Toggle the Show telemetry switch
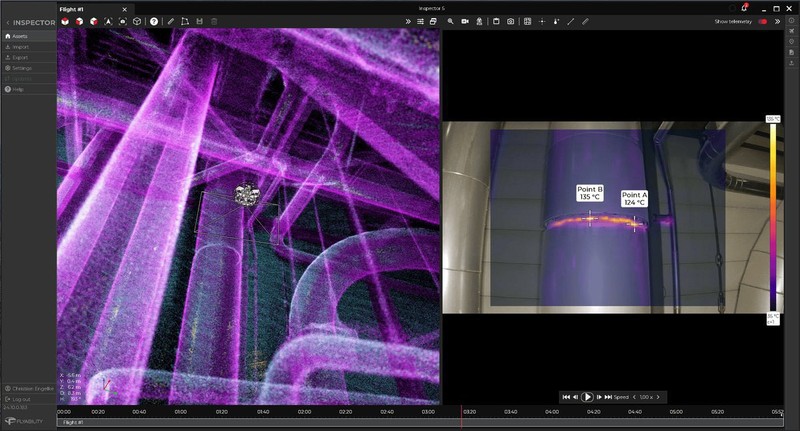The height and width of the screenshot is (431, 800). pos(763,21)
